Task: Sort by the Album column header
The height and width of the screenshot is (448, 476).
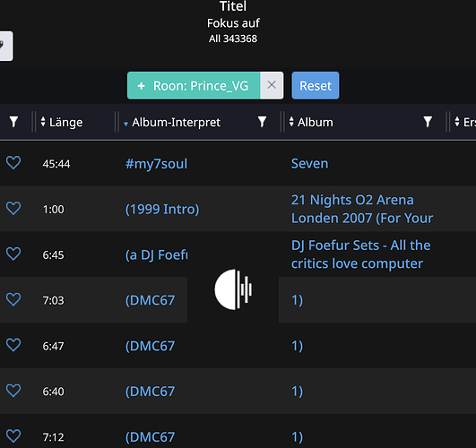Action: (x=311, y=123)
